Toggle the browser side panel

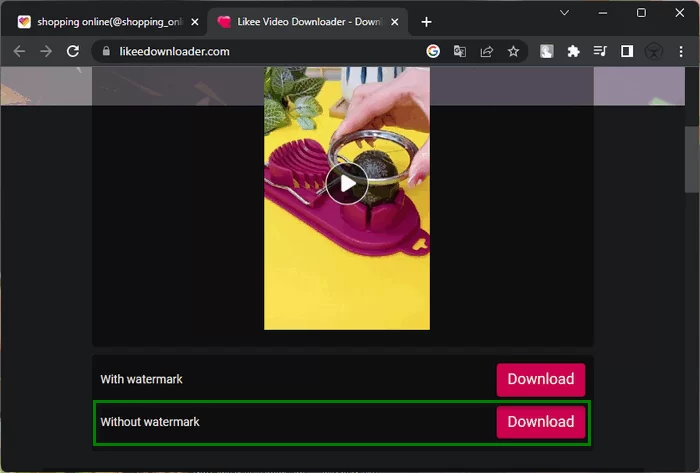click(627, 51)
